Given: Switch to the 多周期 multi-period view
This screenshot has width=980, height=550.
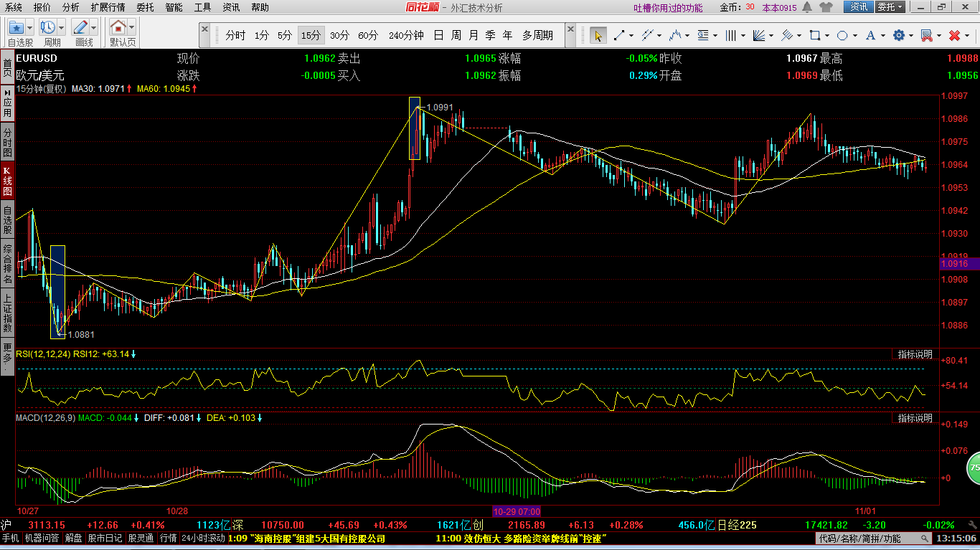Looking at the screenshot, I should pyautogui.click(x=537, y=35).
